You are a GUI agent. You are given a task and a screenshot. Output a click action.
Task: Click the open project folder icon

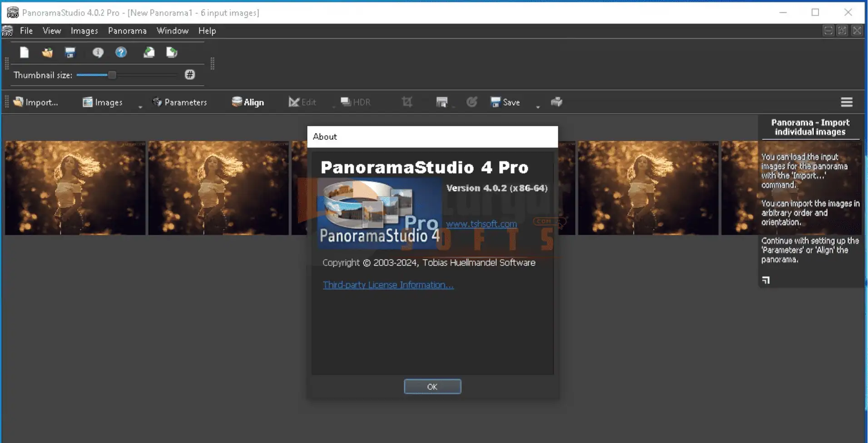click(x=47, y=53)
